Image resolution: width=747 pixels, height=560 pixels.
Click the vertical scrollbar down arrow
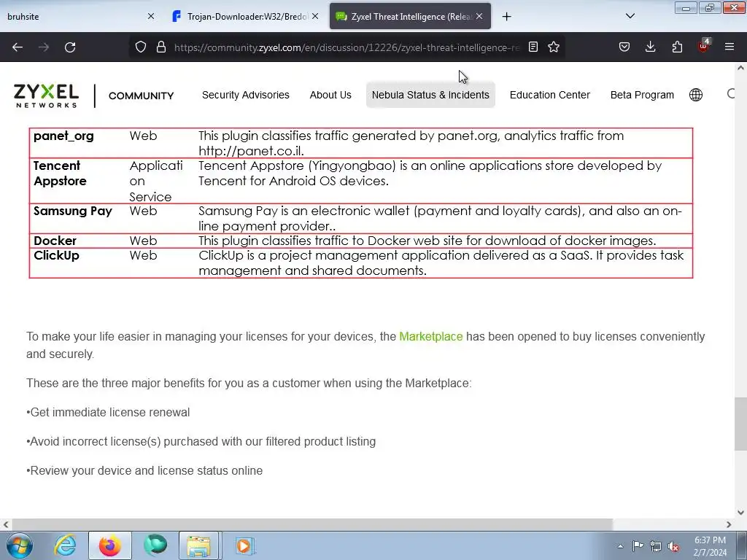pos(740,513)
